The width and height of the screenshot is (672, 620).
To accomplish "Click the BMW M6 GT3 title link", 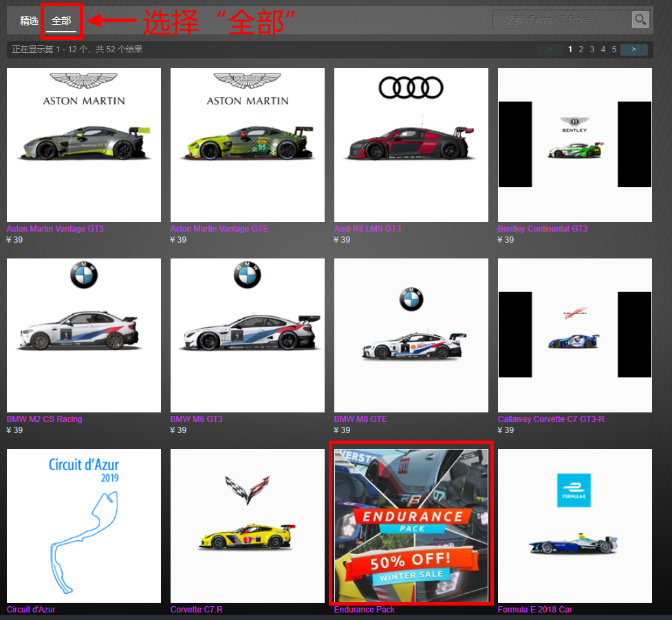I will [197, 419].
